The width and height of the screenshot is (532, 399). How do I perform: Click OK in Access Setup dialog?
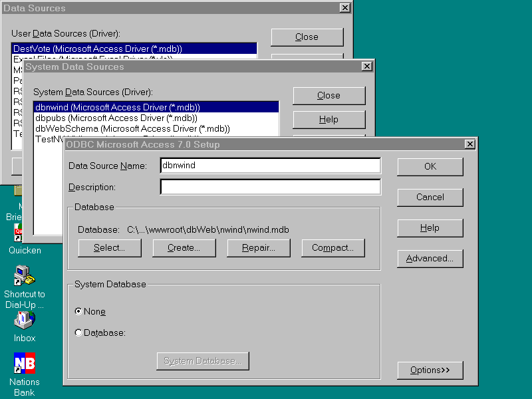[x=430, y=167]
